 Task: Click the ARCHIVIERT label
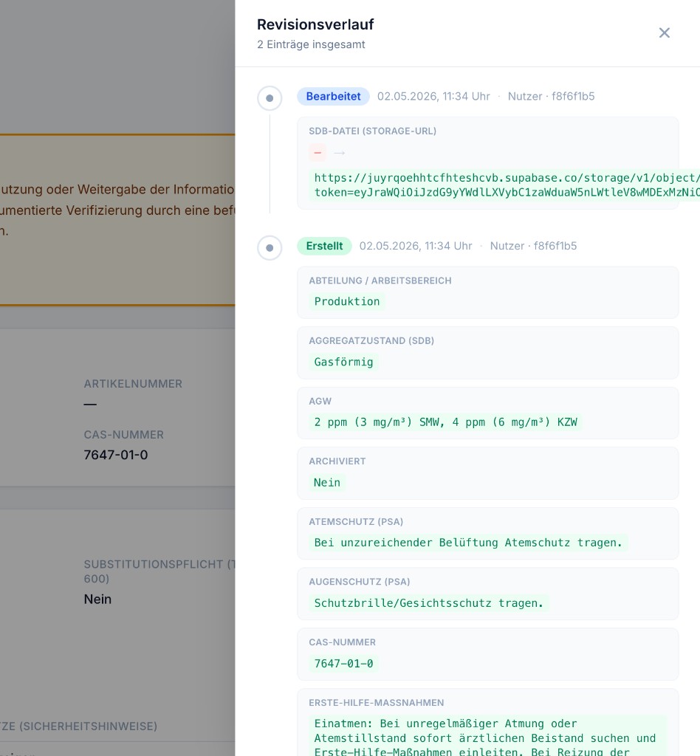337,461
